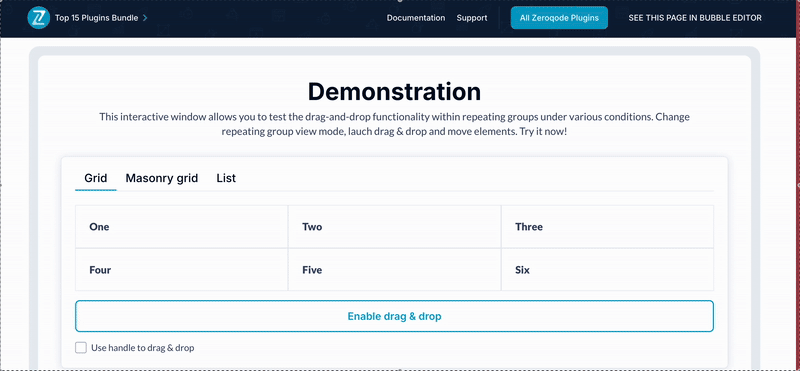
Task: Open See This Page in Bubble Editor
Action: pyautogui.click(x=695, y=18)
